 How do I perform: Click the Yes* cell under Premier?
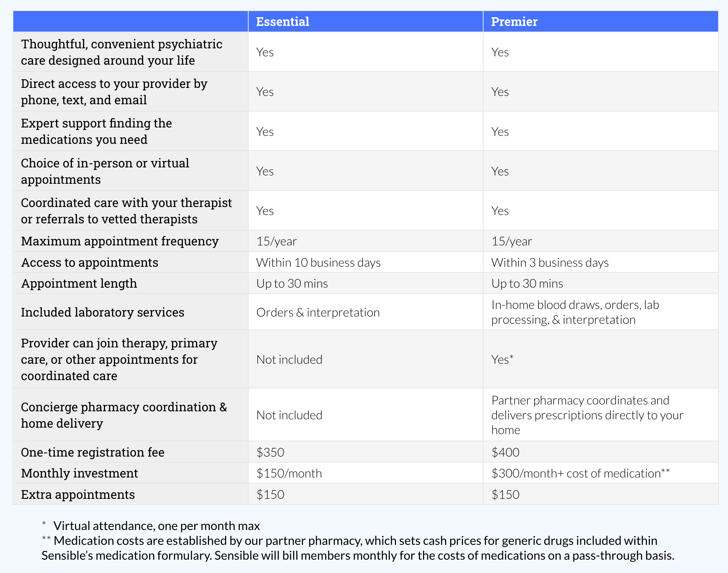click(502, 360)
